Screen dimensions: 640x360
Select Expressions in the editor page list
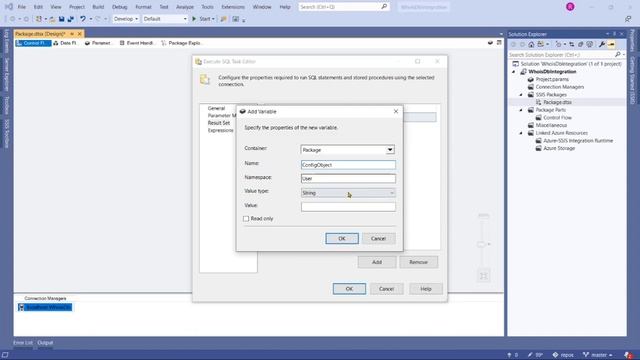coord(220,130)
